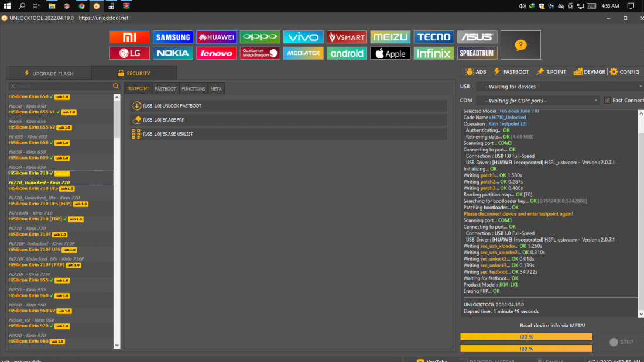The width and height of the screenshot is (644, 362).
Task: Select the Android logo
Action: coord(347,53)
